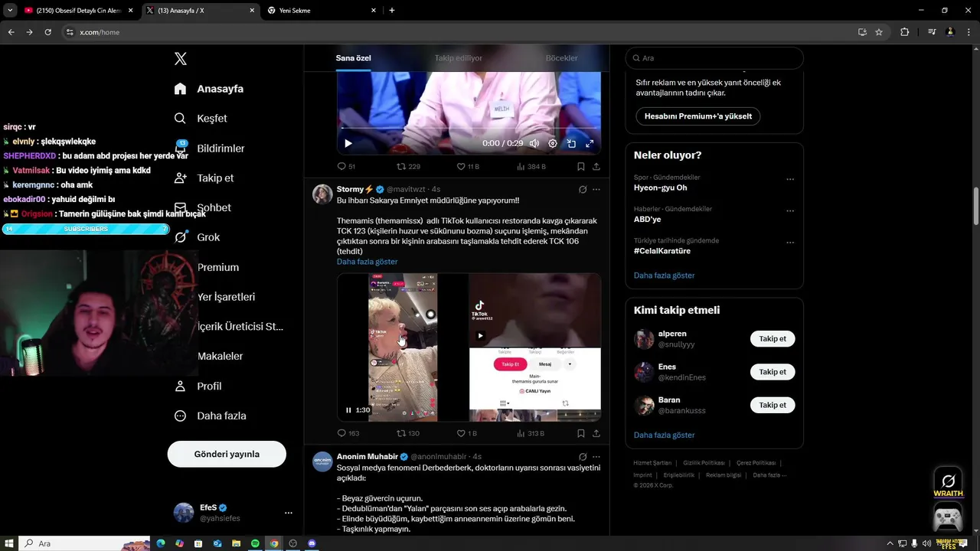Follow alperen with Takip et

[x=773, y=339]
